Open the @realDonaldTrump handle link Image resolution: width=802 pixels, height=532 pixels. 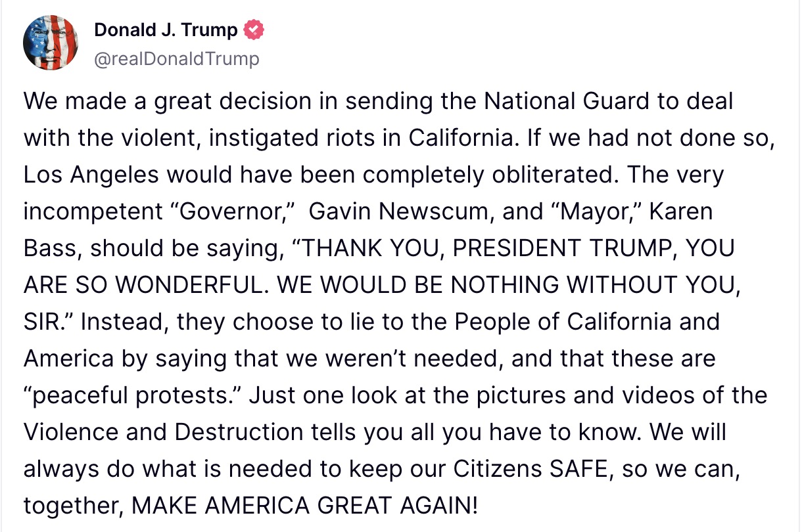pos(177,59)
